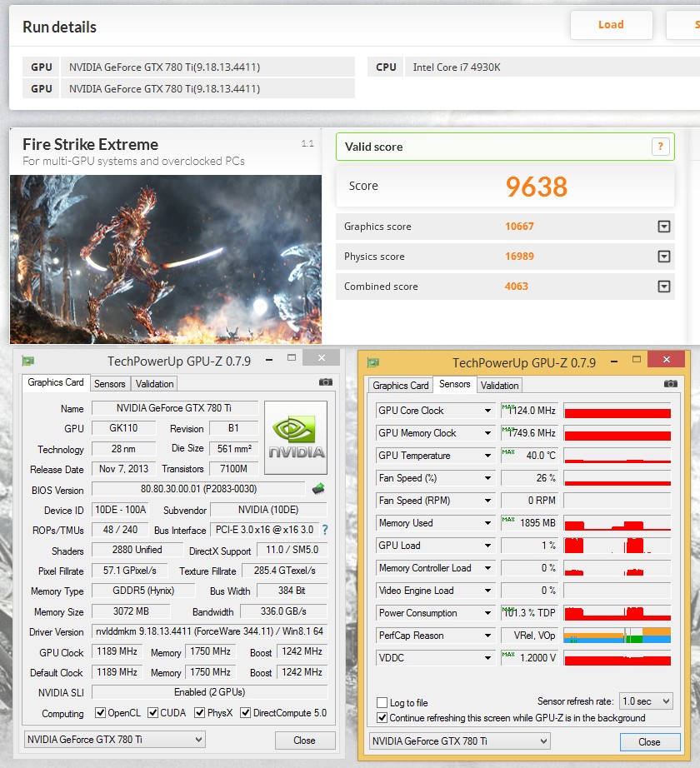Image resolution: width=700 pixels, height=768 pixels.
Task: Click the Valid score banner
Action: (x=505, y=147)
